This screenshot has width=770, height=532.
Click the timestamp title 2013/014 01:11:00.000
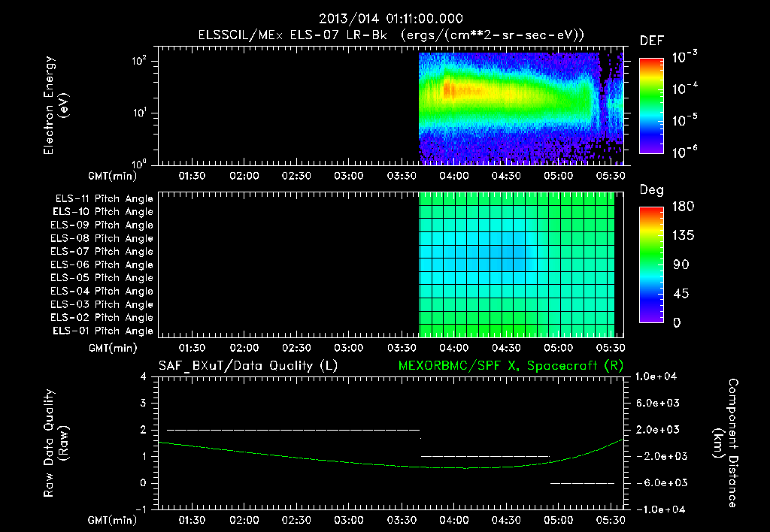tap(391, 19)
